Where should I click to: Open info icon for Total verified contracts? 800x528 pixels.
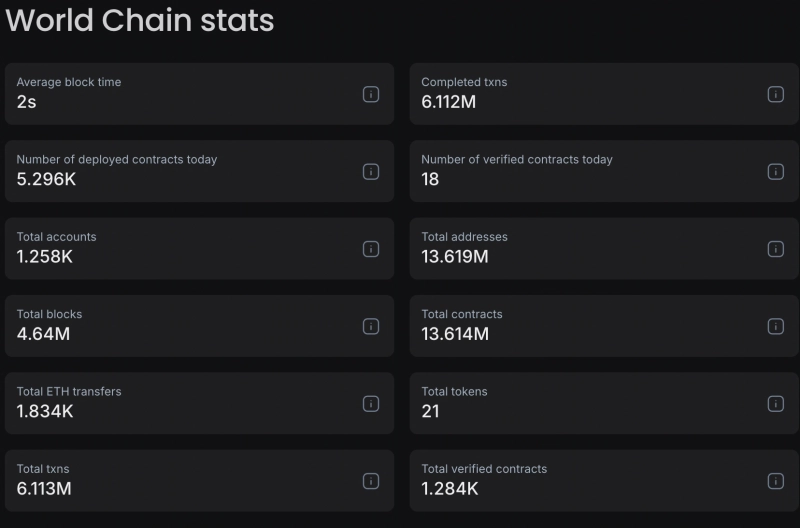pos(775,481)
